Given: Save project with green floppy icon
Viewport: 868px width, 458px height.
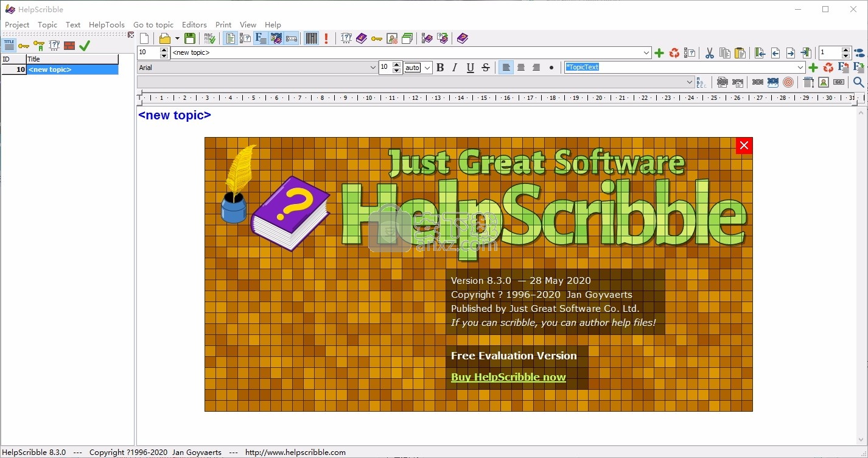Looking at the screenshot, I should [x=190, y=38].
